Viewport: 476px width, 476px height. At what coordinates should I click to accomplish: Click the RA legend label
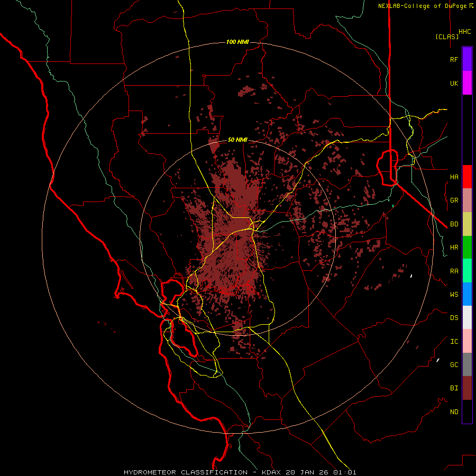[454, 271]
